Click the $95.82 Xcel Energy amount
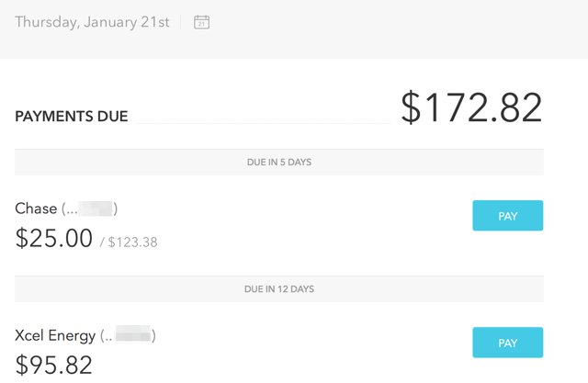 [x=54, y=366]
